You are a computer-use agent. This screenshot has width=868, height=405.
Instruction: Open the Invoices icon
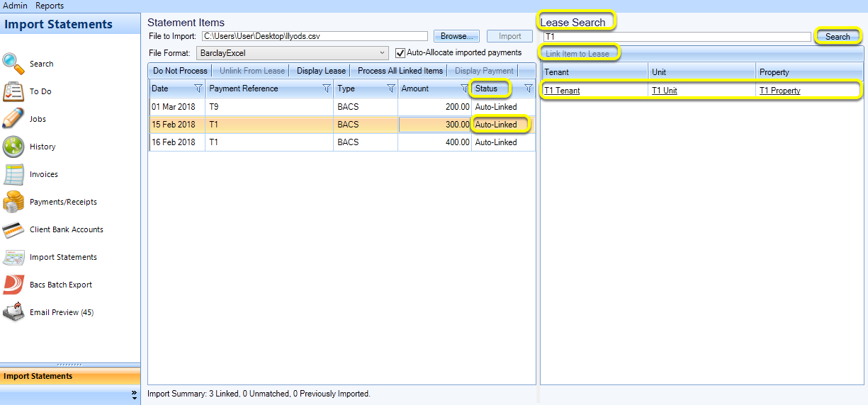(x=13, y=173)
